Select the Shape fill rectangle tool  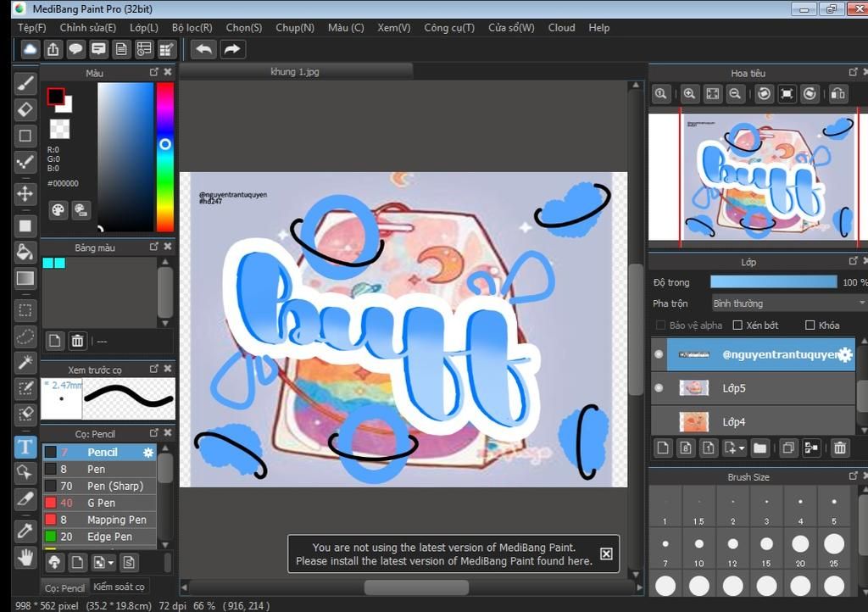[25, 225]
